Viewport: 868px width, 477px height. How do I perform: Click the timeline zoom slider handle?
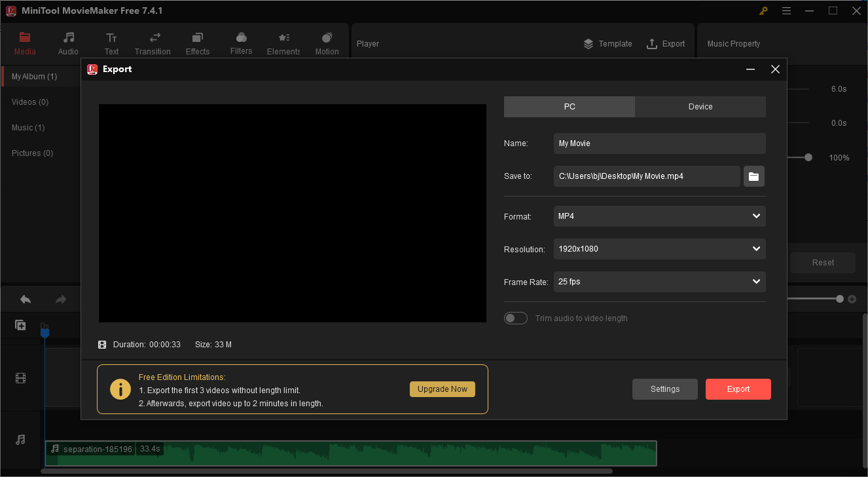click(840, 299)
